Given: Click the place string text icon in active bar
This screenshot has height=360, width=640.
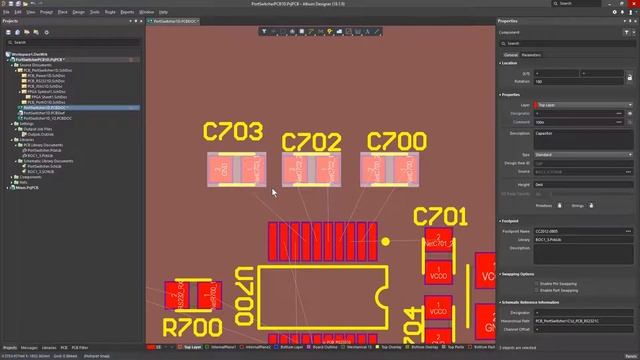Looking at the screenshot, I should click(367, 31).
